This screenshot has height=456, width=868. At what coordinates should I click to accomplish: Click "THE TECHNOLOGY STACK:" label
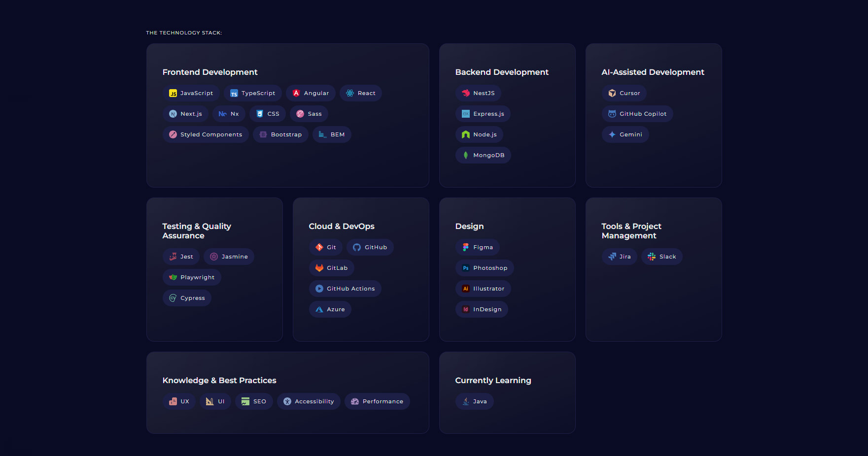184,33
